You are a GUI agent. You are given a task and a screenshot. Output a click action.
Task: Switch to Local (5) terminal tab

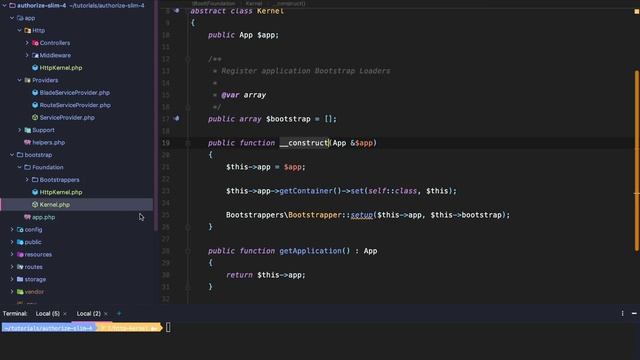(47, 313)
